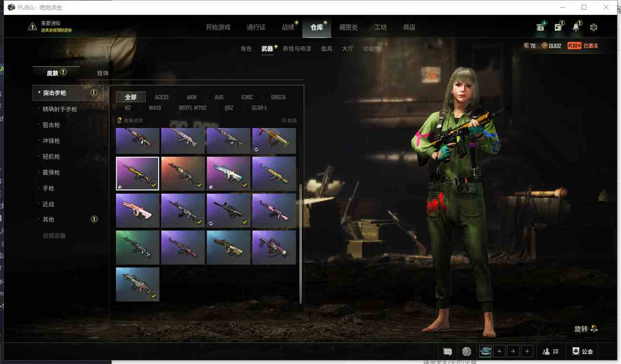Click the swap icon on gold-red rifle skin
This screenshot has width=621, height=364.
[x=256, y=150]
